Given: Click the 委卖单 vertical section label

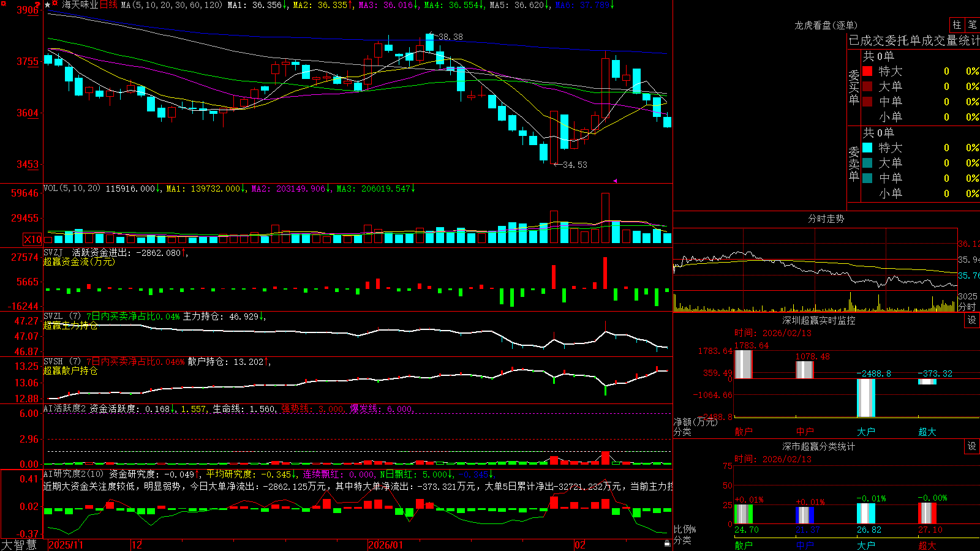Looking at the screenshot, I should coord(854,163).
